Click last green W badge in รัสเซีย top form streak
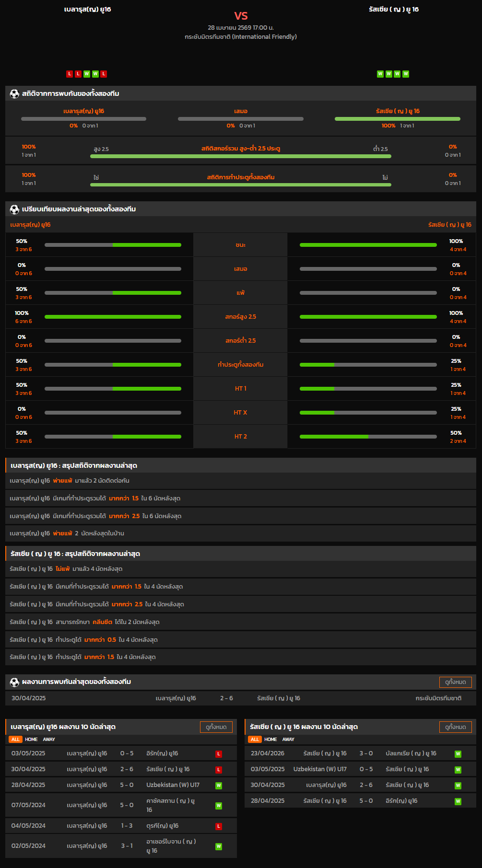The width and height of the screenshot is (482, 868). click(406, 74)
